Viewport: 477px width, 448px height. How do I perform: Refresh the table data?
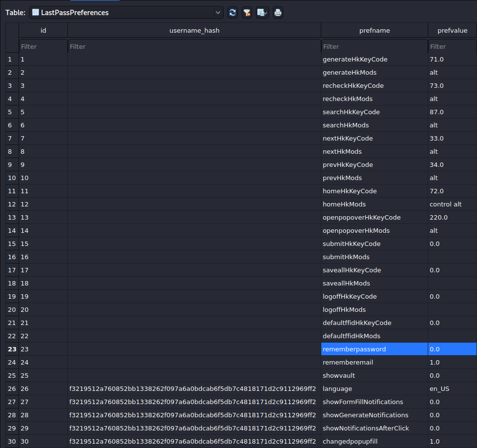(232, 12)
